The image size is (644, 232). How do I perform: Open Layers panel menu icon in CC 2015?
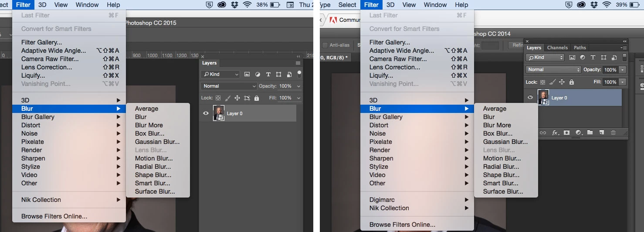(x=298, y=63)
